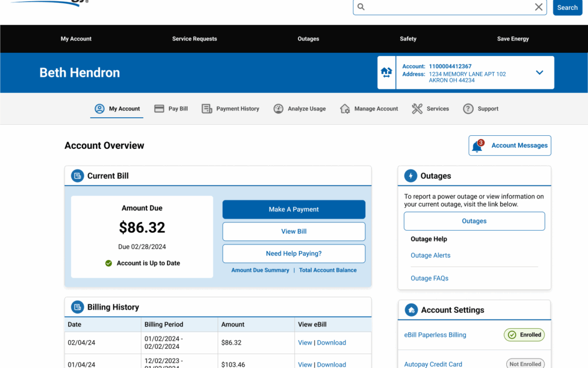Image resolution: width=588 pixels, height=368 pixels.
Task: Switch to the Safety tab
Action: [408, 39]
